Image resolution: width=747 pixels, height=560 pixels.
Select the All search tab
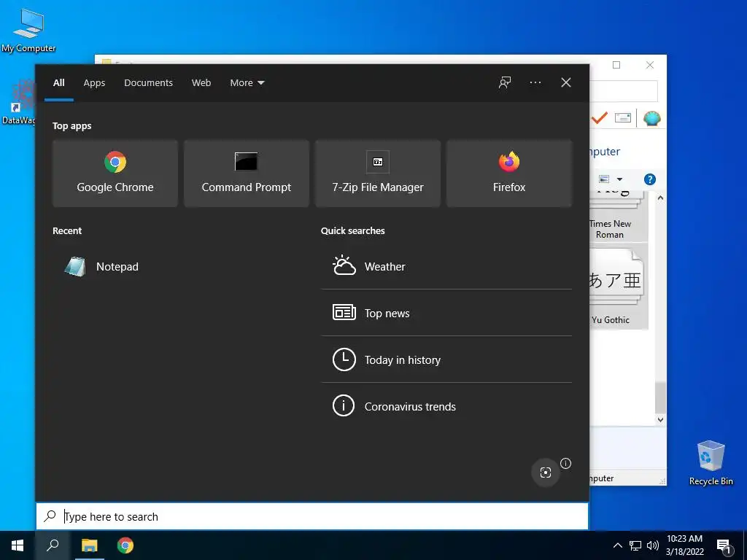(58, 83)
